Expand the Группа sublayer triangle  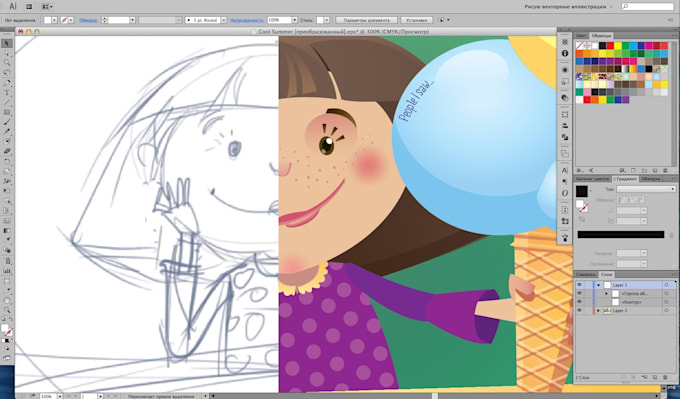[x=607, y=294]
